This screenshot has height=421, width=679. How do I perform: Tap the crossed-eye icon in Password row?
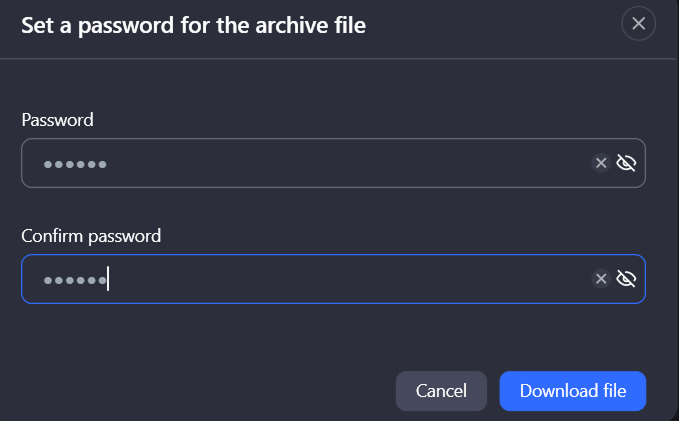(627, 163)
